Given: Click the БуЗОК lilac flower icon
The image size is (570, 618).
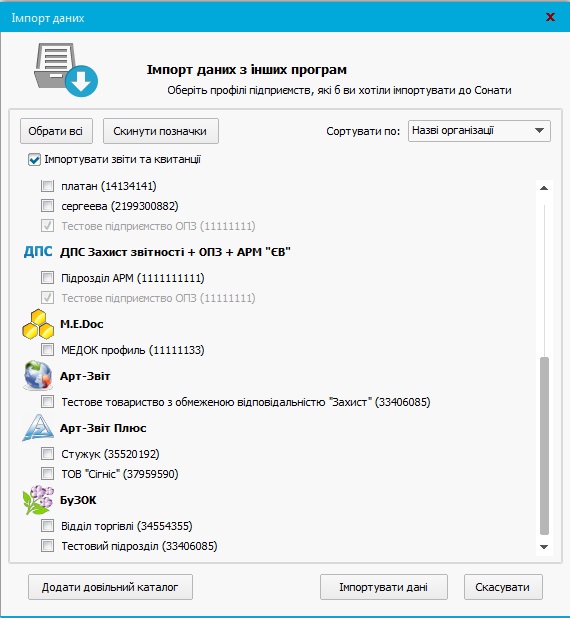Looking at the screenshot, I should tap(38, 500).
